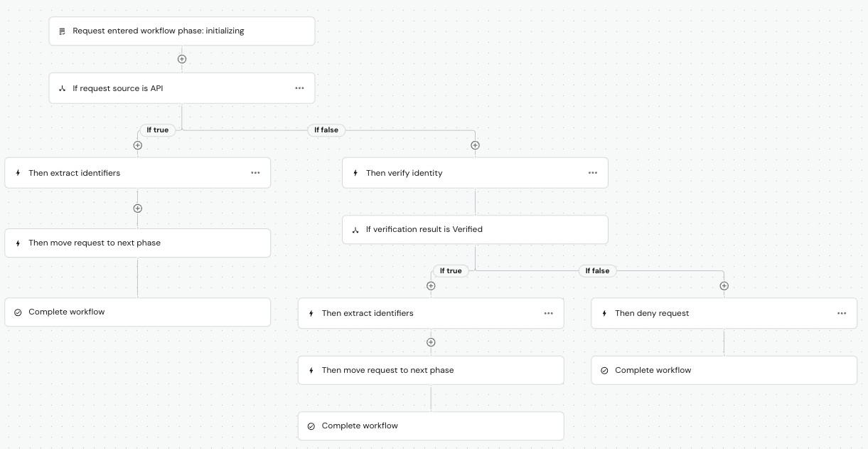
Task: Open the options menu on 'If request source is API'
Action: click(299, 88)
